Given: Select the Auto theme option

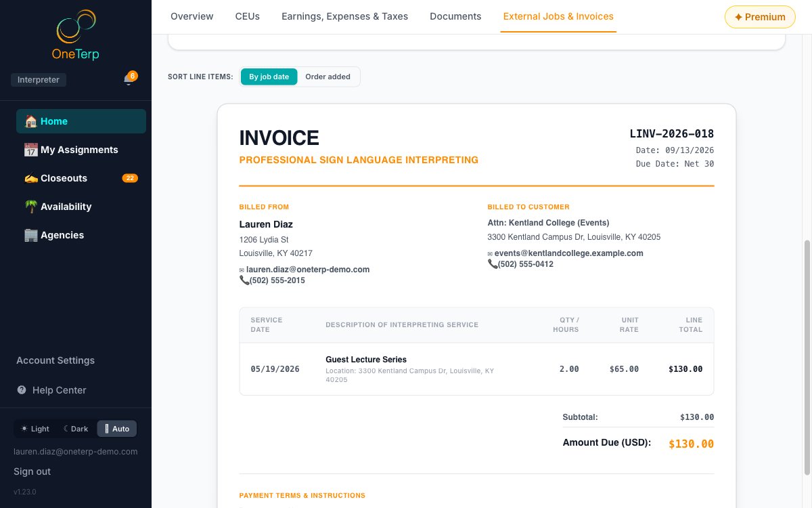Looking at the screenshot, I should click(117, 429).
